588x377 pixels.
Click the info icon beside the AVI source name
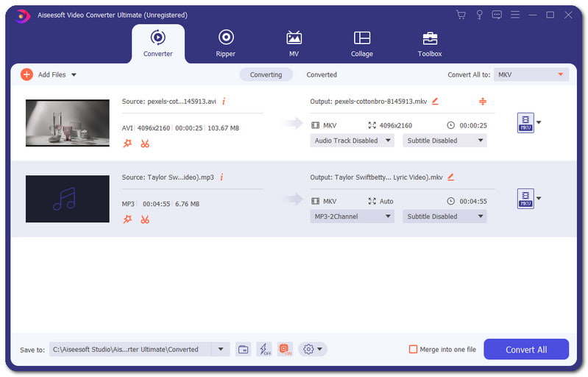(223, 101)
